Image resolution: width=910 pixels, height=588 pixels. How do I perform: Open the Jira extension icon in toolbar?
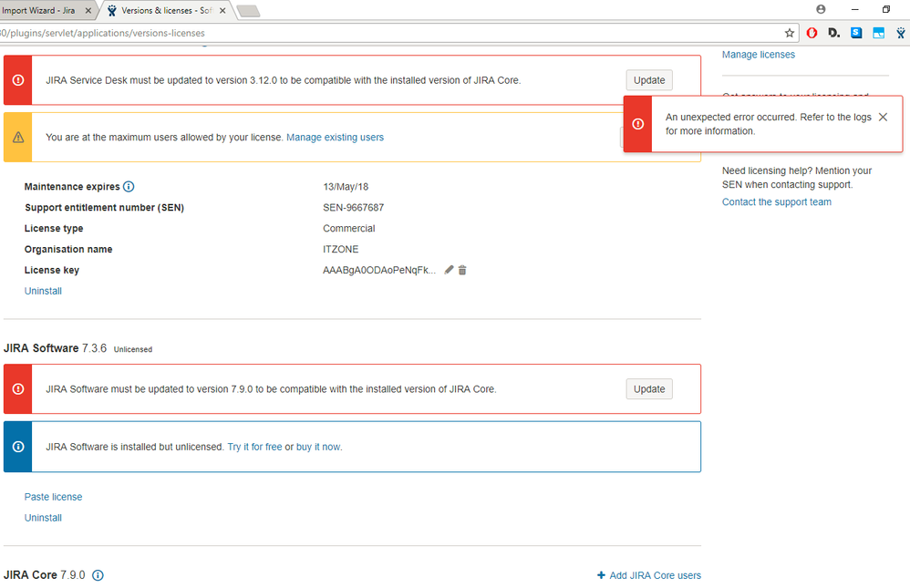[901, 33]
